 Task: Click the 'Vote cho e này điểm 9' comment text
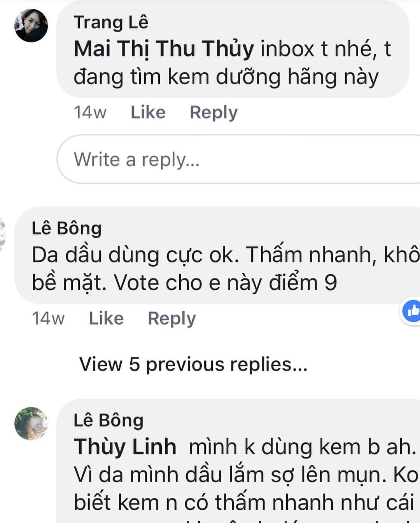(226, 283)
